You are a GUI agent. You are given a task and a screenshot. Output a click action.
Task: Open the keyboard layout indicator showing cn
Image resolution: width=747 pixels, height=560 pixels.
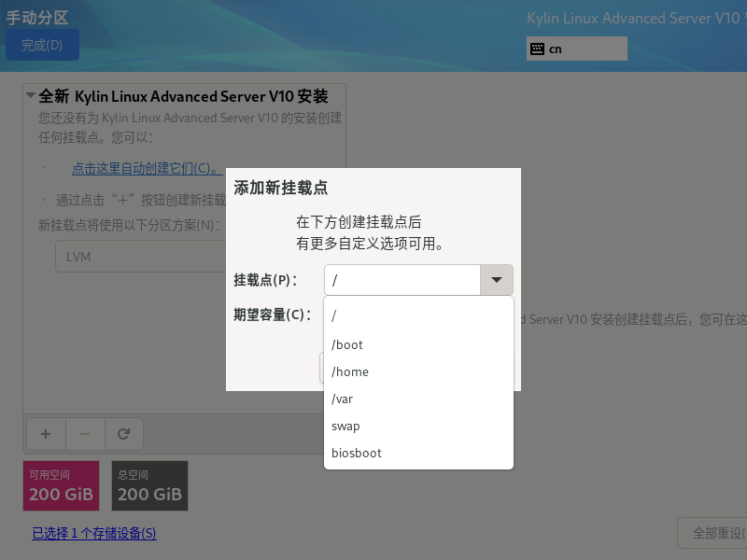tap(576, 48)
